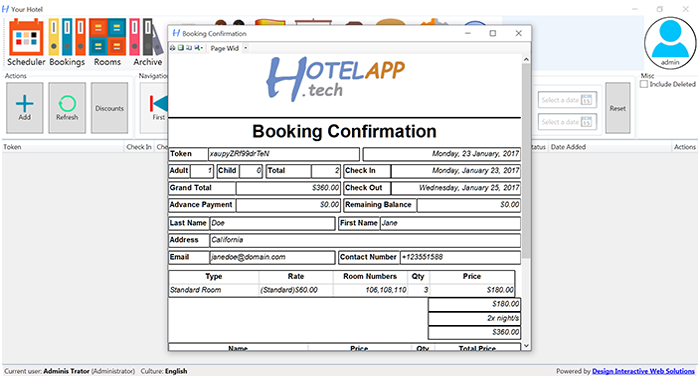Click Current user Adminis Trator status text
The height and width of the screenshot is (378, 700).
tap(70, 371)
